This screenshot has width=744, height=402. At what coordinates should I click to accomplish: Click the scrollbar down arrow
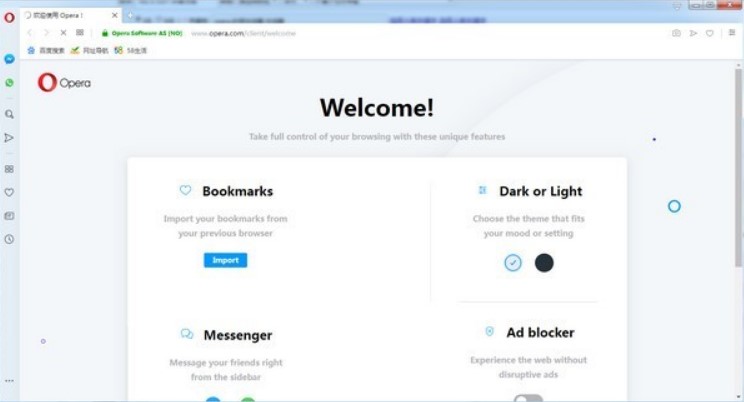[738, 397]
